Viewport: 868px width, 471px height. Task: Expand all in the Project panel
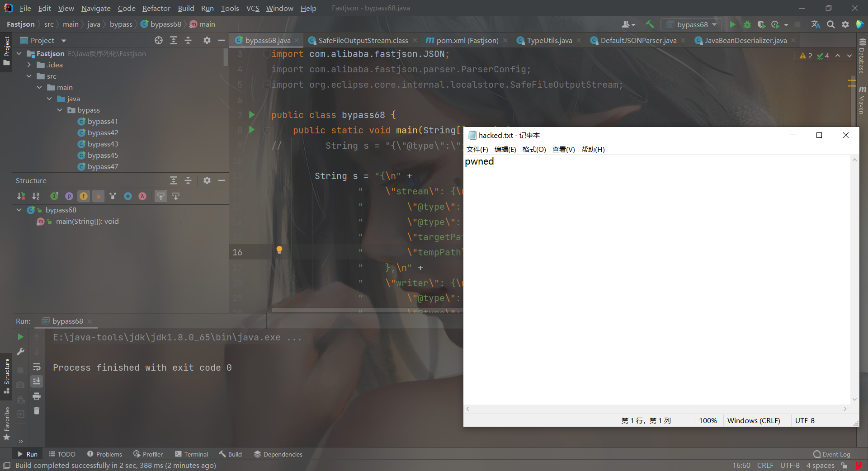coord(174,40)
